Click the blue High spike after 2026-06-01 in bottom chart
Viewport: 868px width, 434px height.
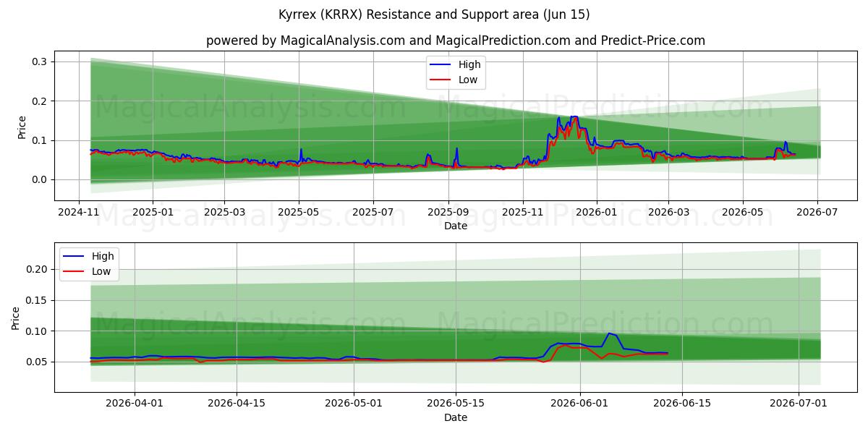pos(609,333)
